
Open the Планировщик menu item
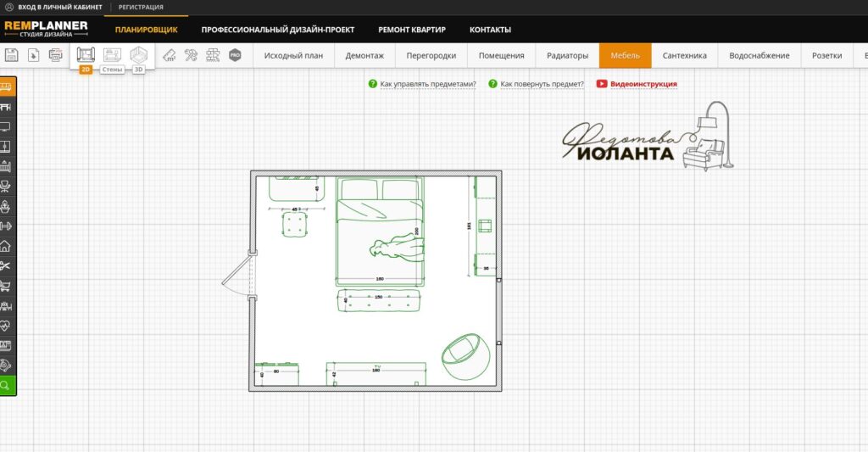click(146, 30)
